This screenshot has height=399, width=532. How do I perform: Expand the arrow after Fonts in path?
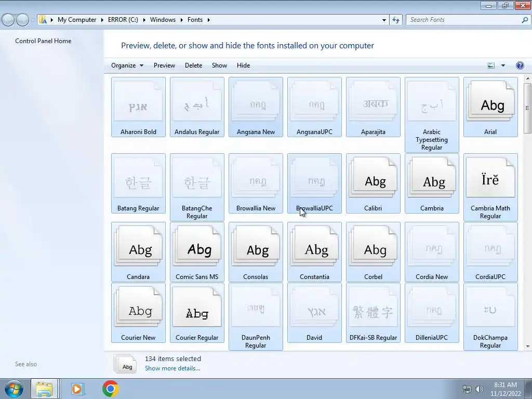[209, 20]
